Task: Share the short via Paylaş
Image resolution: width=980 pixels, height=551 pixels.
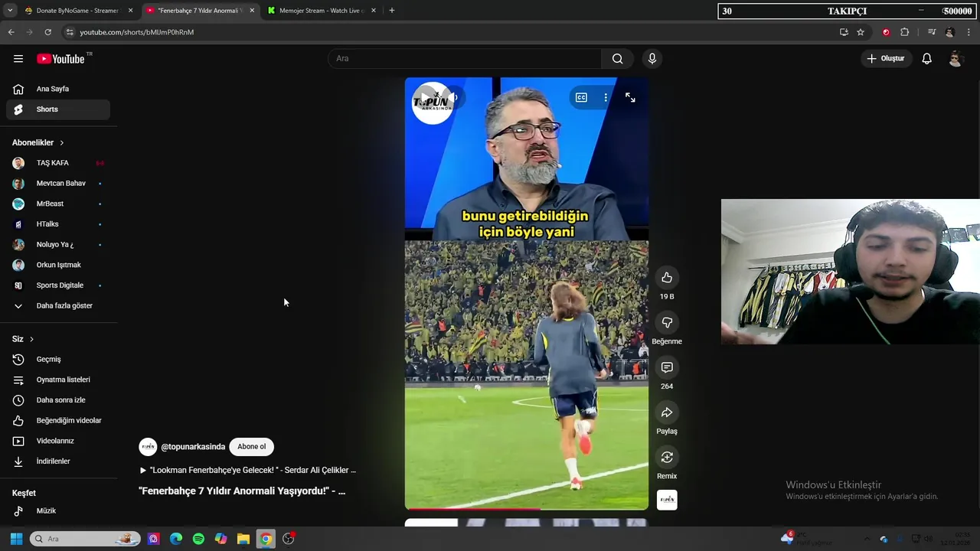Action: 667,412
